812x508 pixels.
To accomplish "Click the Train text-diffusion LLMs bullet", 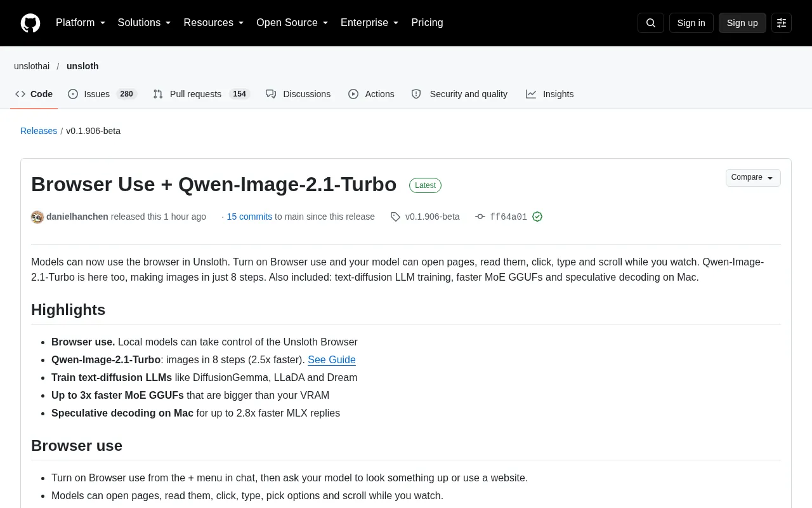I will pos(204,378).
